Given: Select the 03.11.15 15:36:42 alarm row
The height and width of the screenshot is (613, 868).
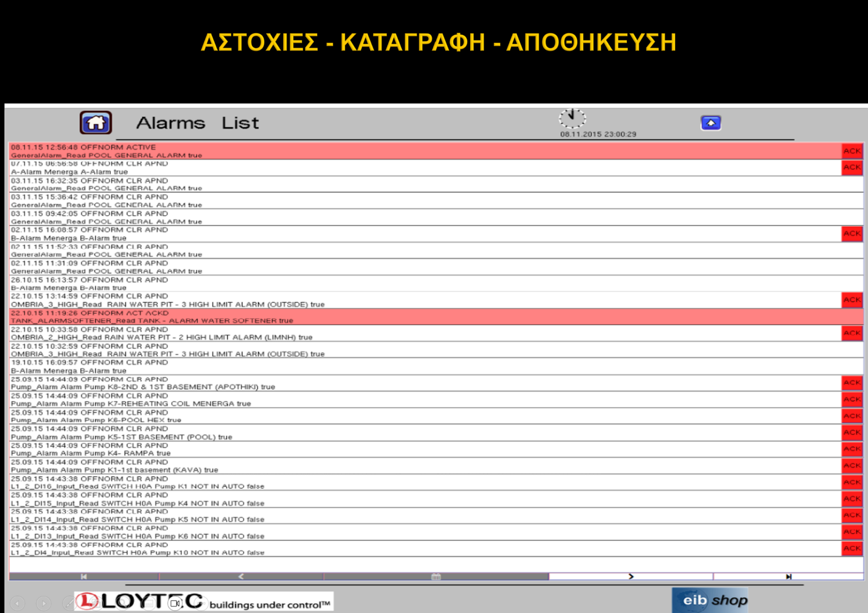Looking at the screenshot, I should pyautogui.click(x=436, y=201).
